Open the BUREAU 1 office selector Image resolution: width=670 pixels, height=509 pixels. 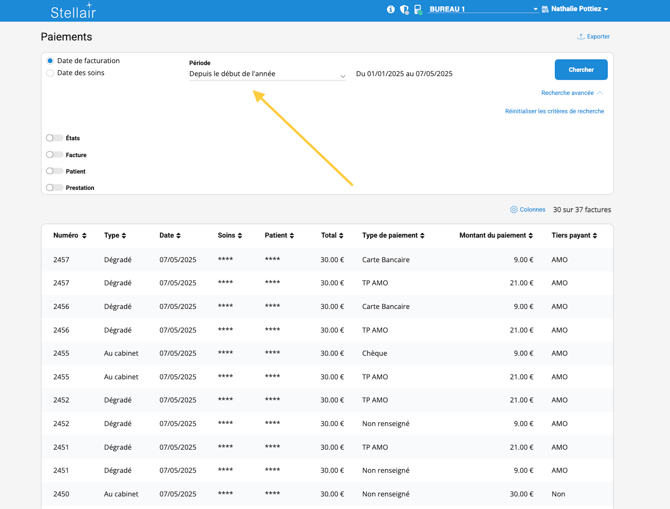coord(483,9)
